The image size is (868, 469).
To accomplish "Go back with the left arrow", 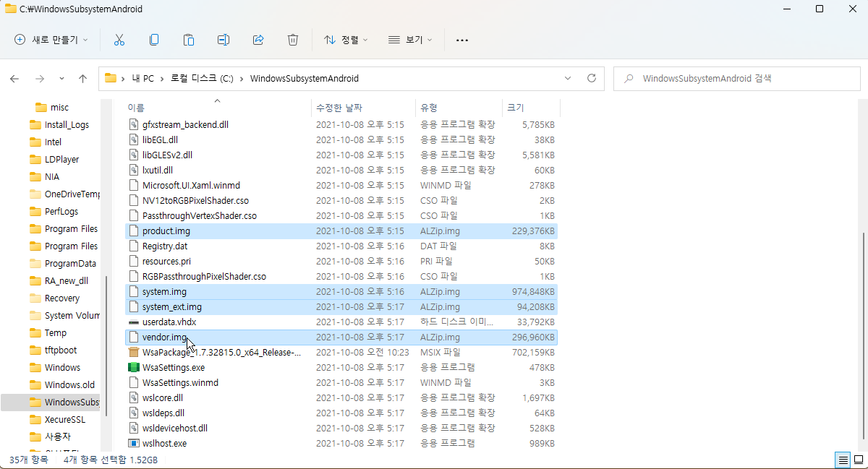I will pyautogui.click(x=14, y=78).
